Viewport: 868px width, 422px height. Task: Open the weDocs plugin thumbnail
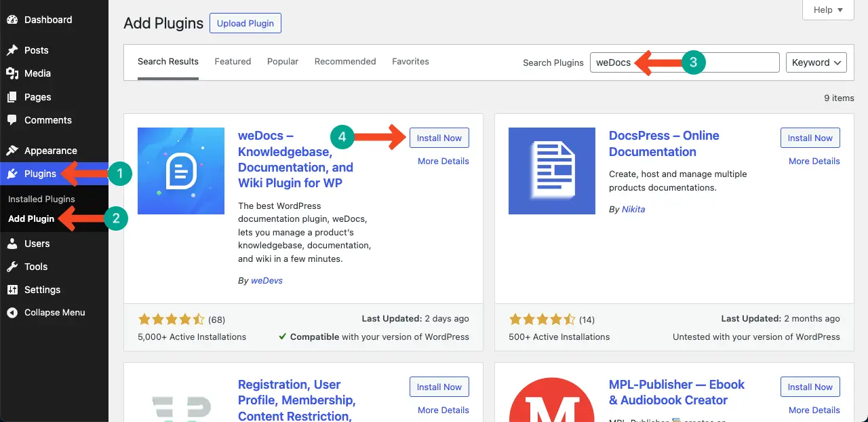point(181,171)
